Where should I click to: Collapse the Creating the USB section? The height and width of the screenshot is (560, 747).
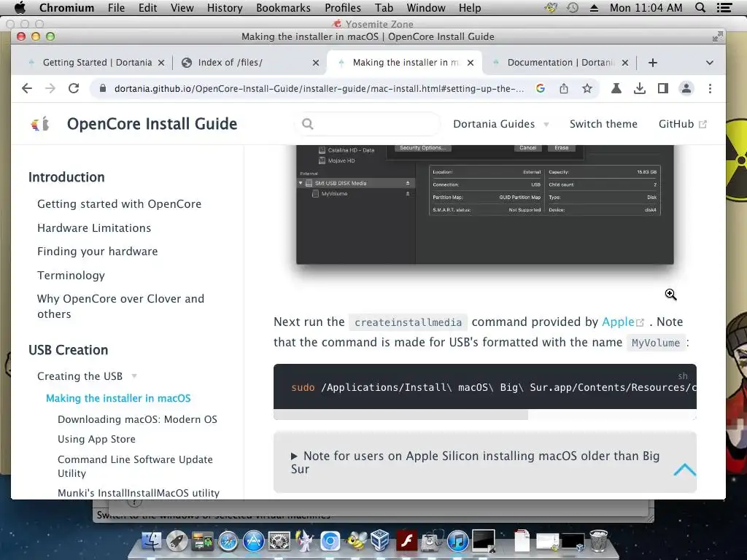(88, 376)
